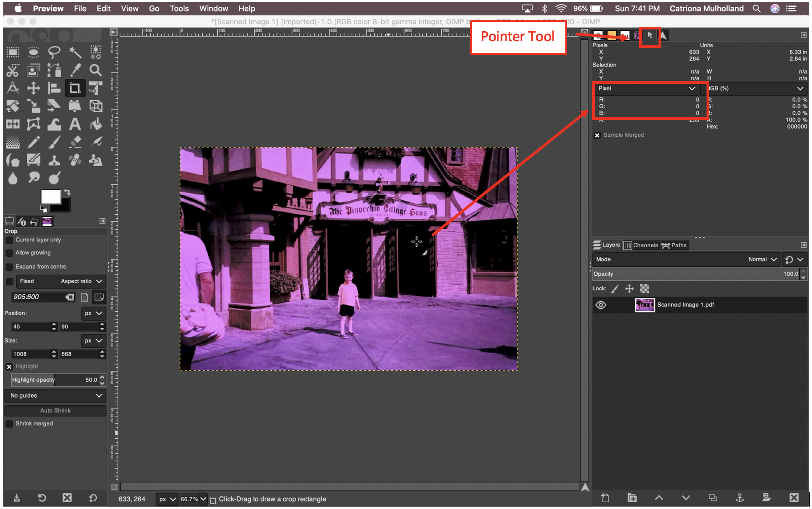Toggle the Fixed aspect ratio checkbox
This screenshot has width=812, height=509.
tap(10, 281)
